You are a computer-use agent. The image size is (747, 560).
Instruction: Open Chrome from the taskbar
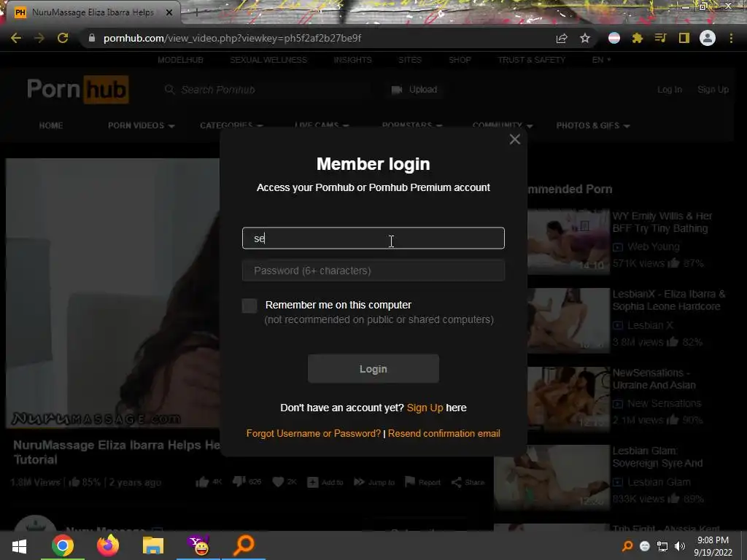pyautogui.click(x=63, y=545)
